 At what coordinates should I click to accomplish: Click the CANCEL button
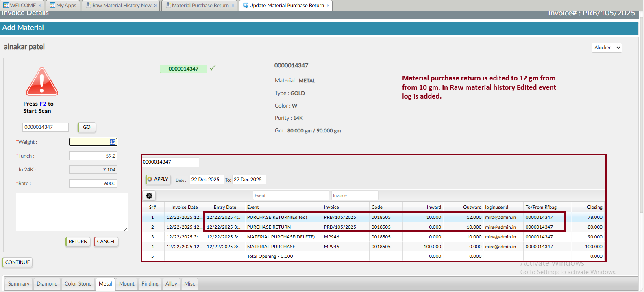pyautogui.click(x=106, y=242)
